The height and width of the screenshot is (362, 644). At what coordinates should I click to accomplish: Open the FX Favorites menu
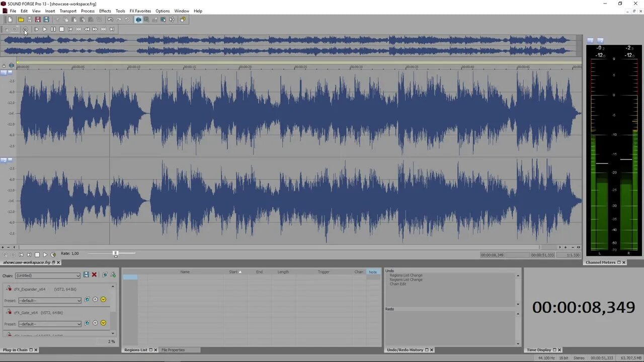[x=140, y=11]
